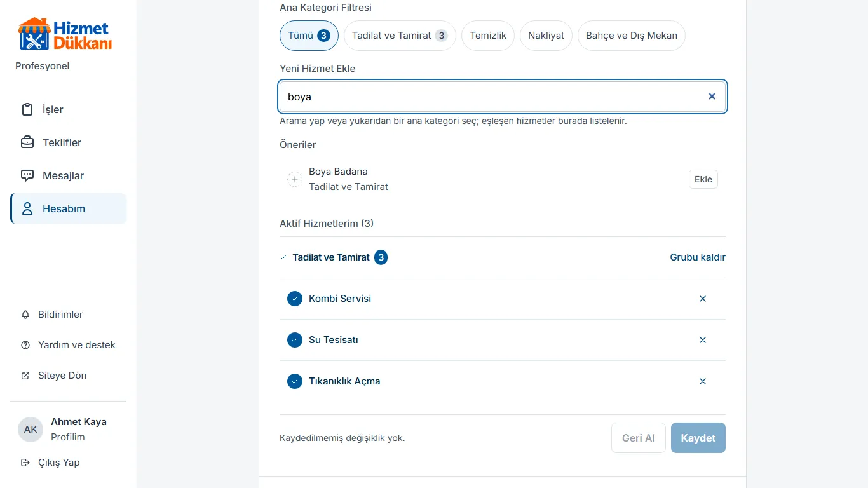868x488 pixels.
Task: Open the Mesajlar chat bubble icon
Action: [x=27, y=175]
